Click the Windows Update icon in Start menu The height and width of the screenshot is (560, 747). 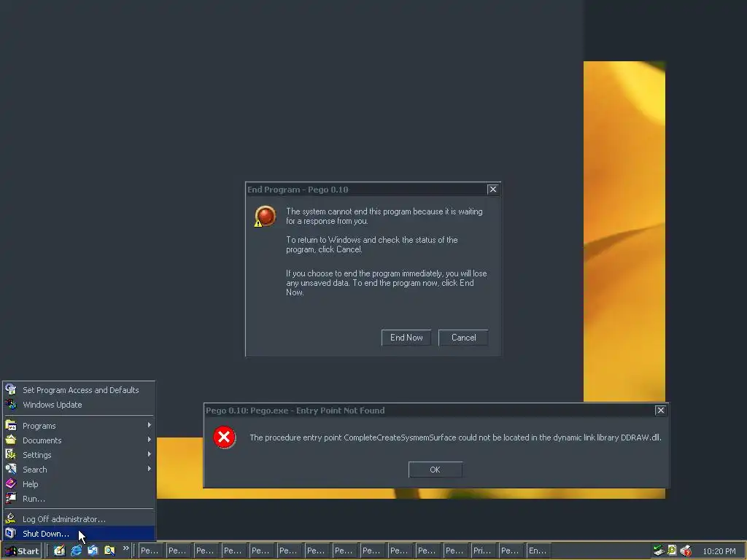pyautogui.click(x=10, y=404)
